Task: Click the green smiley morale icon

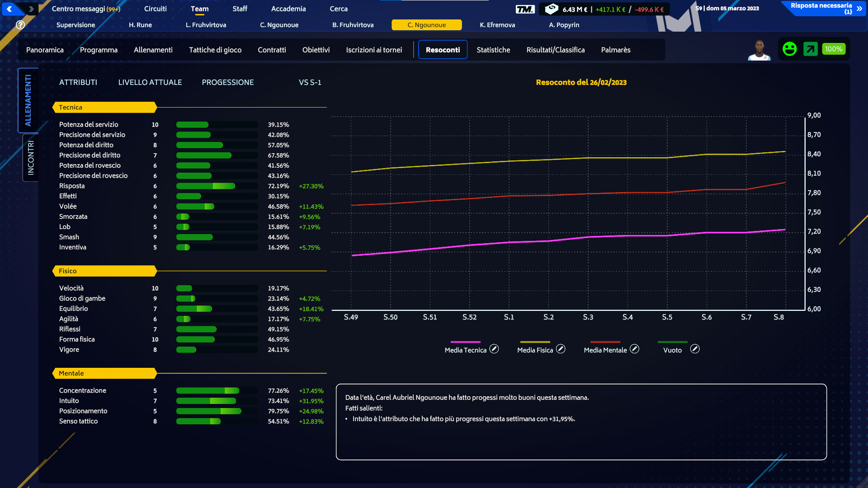Action: point(789,49)
